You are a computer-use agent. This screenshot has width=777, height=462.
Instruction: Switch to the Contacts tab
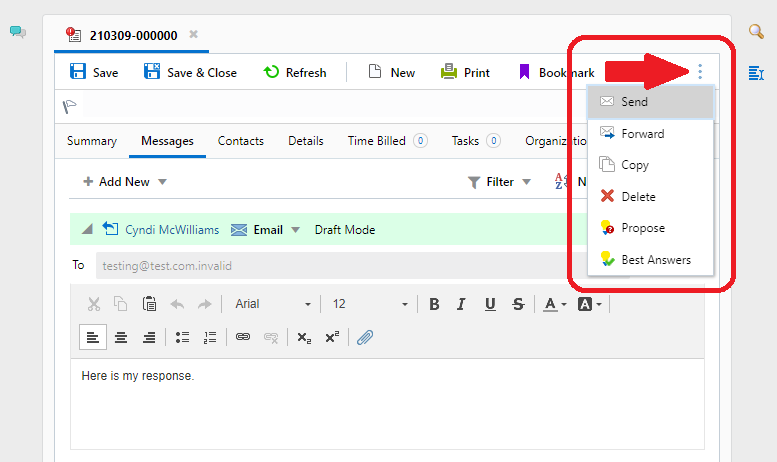241,141
